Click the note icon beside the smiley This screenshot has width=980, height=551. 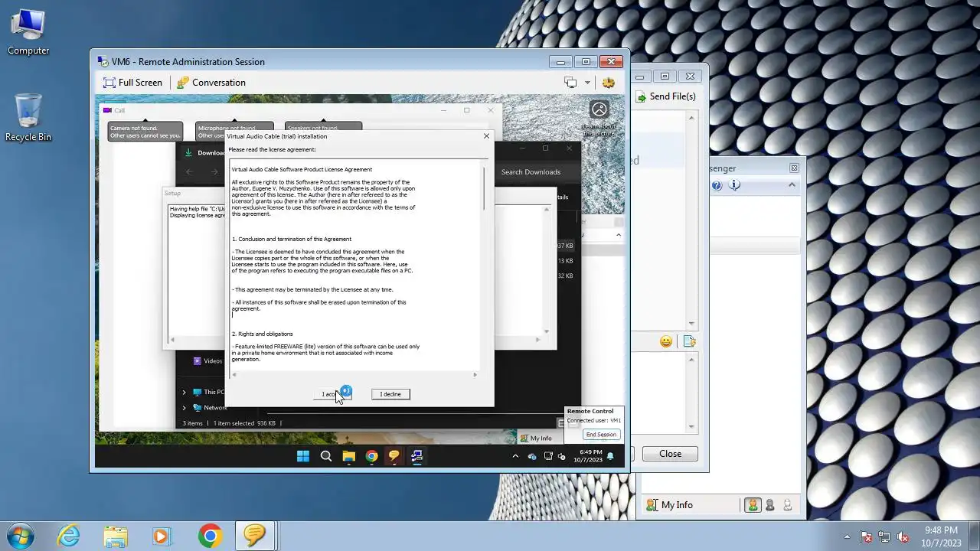click(x=689, y=341)
